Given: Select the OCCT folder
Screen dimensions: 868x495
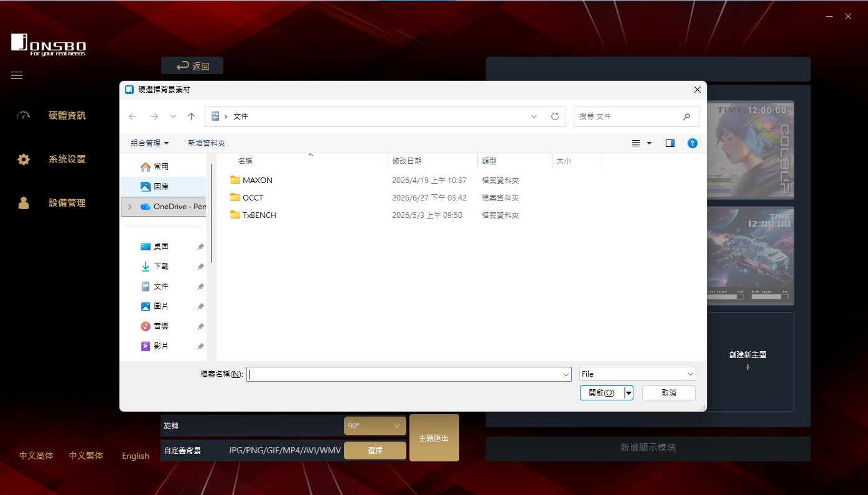Looking at the screenshot, I should tap(246, 198).
